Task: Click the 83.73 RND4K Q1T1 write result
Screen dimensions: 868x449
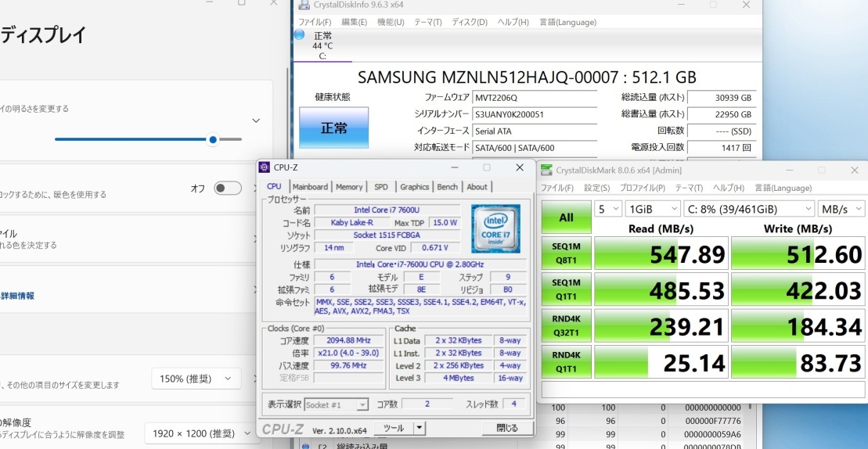Action: [798, 361]
